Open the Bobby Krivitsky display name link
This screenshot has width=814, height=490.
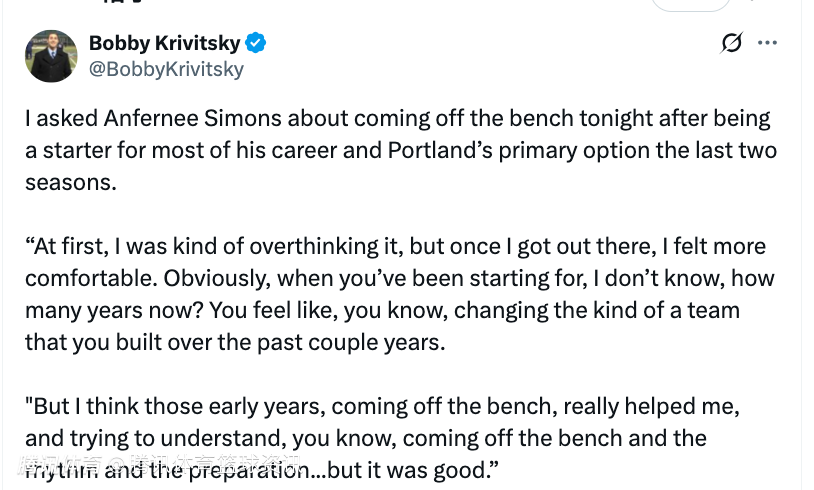[x=165, y=43]
